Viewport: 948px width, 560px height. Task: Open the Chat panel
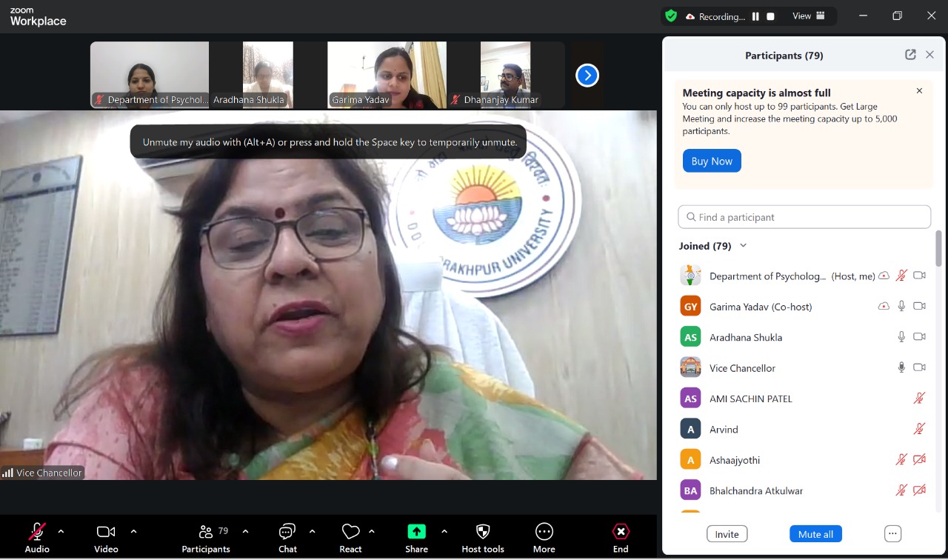click(x=287, y=532)
